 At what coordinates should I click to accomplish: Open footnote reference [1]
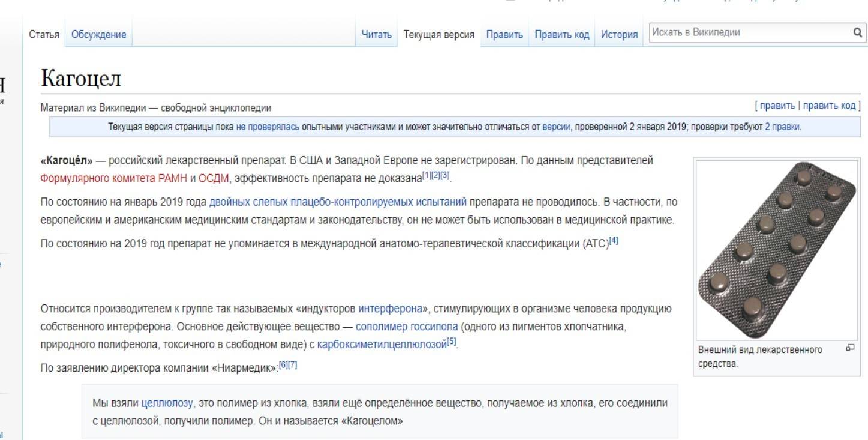tap(427, 175)
